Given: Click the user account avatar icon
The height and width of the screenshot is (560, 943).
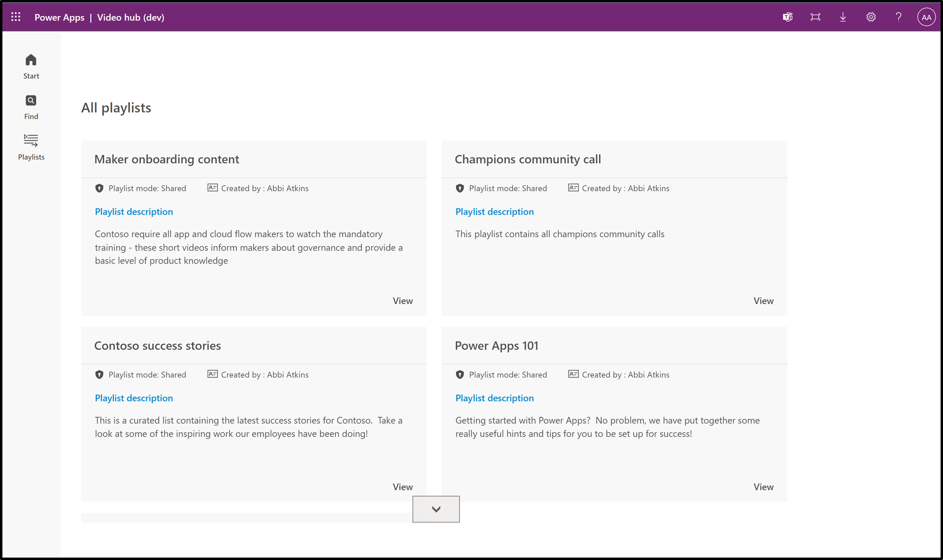Looking at the screenshot, I should pyautogui.click(x=927, y=17).
